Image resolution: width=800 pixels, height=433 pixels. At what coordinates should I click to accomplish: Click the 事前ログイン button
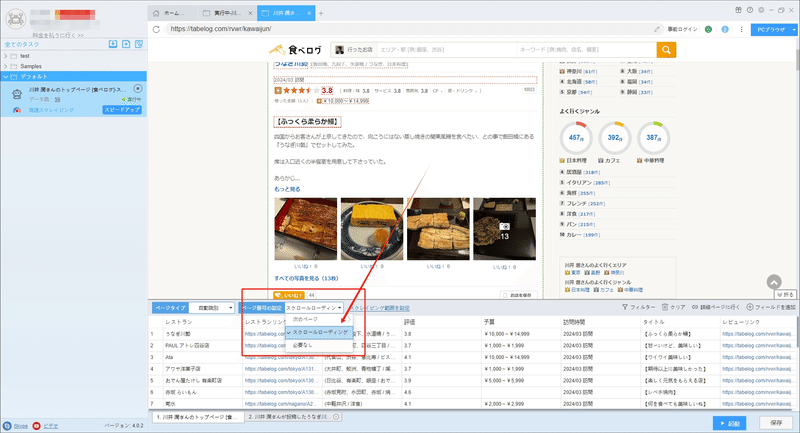(x=682, y=29)
